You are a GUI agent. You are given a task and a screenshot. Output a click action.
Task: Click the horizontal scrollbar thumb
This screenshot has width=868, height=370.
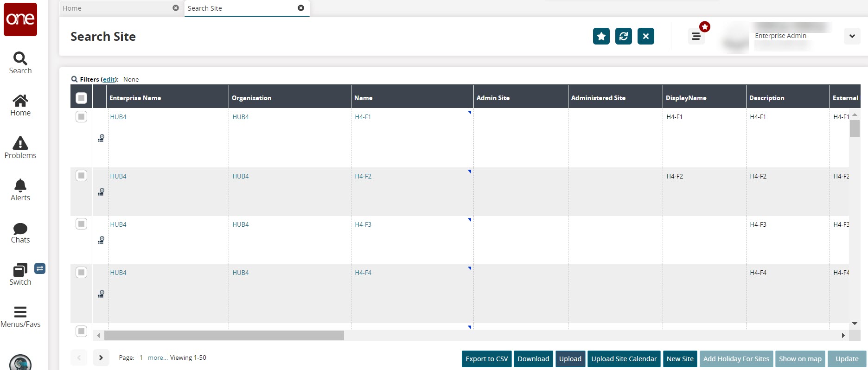pyautogui.click(x=224, y=335)
